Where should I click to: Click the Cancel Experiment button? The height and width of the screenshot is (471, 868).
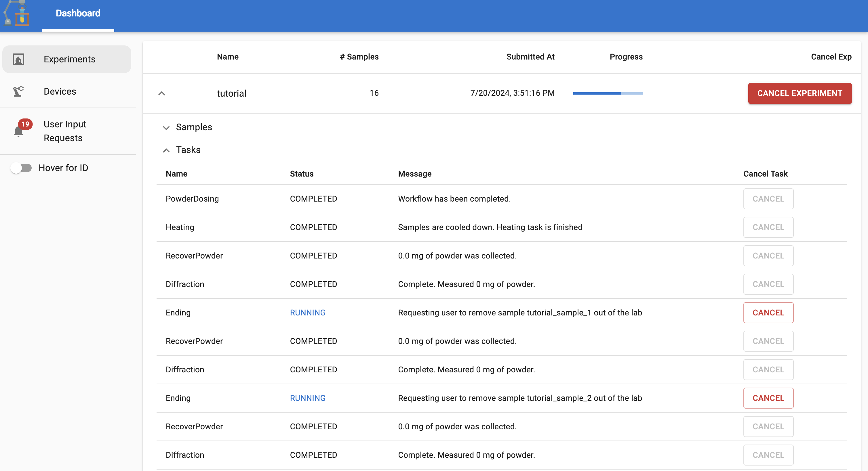click(800, 93)
